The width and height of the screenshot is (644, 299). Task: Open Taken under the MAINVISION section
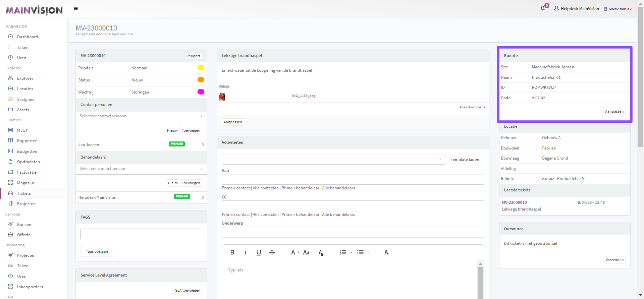tap(23, 48)
